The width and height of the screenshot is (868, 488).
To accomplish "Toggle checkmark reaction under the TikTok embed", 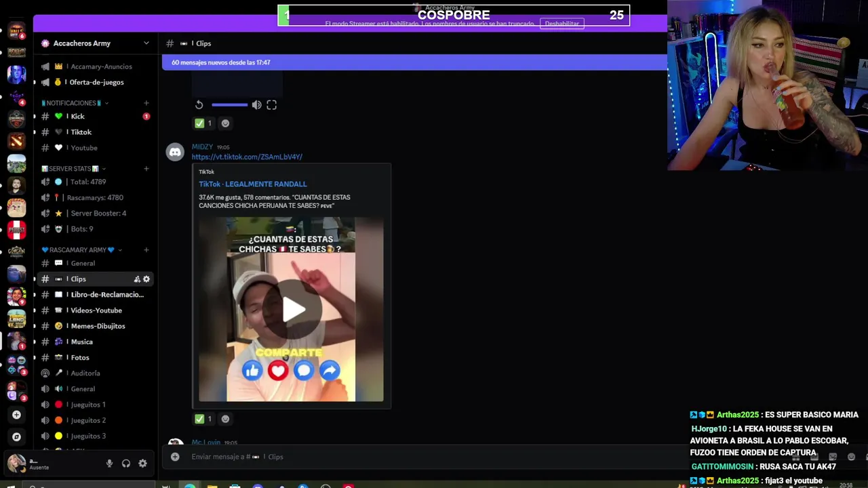I will [204, 419].
